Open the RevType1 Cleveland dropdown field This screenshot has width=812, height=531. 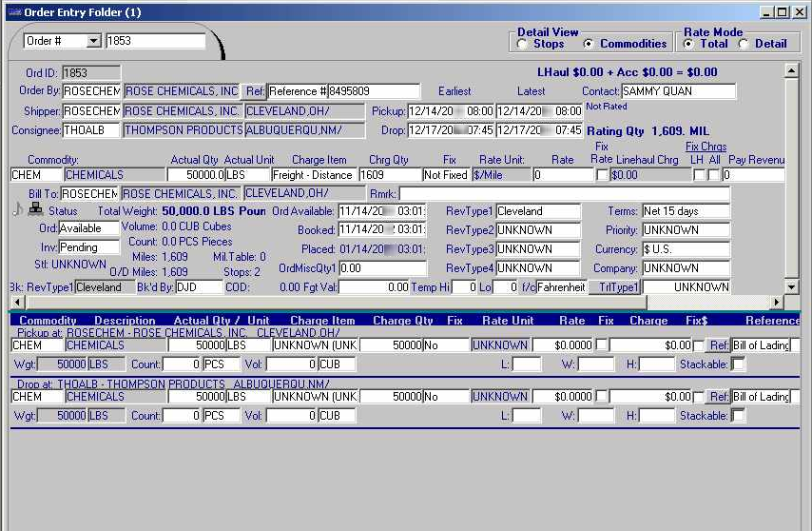coord(538,211)
